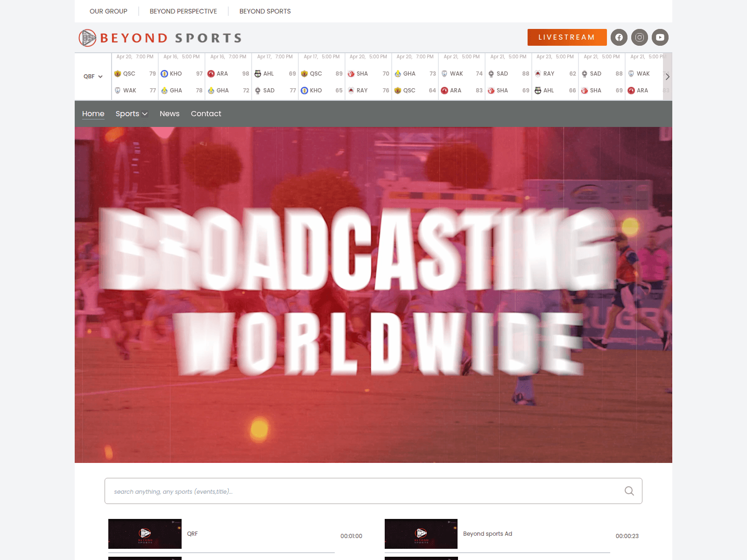Open the Instagram social icon
Viewport: 747px width, 560px height.
tap(640, 37)
